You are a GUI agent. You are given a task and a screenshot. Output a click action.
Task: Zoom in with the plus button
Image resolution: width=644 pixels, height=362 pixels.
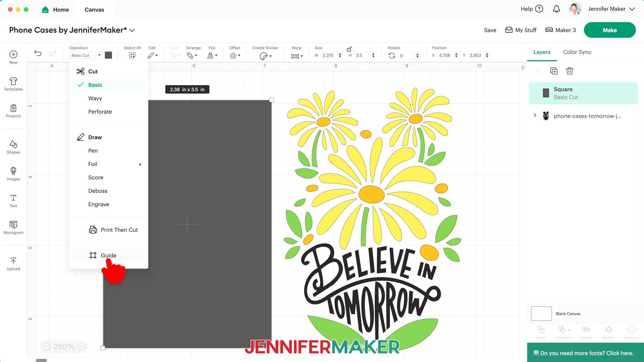tap(82, 347)
